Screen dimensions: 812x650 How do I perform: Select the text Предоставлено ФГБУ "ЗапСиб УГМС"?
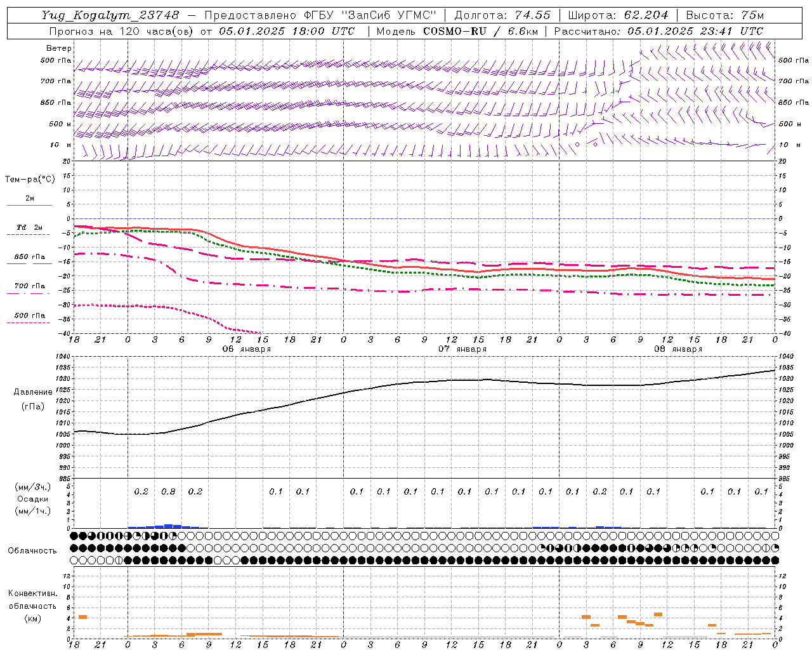(x=320, y=15)
